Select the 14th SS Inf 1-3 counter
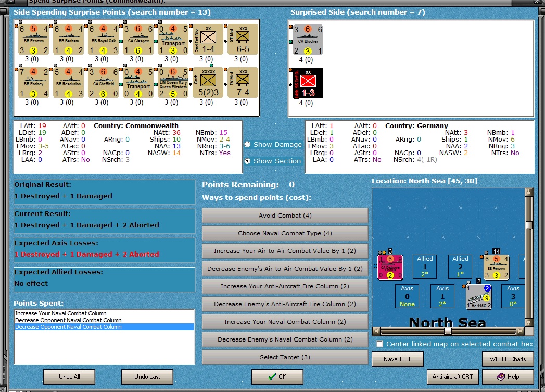This screenshot has height=392, width=545. coord(308,83)
